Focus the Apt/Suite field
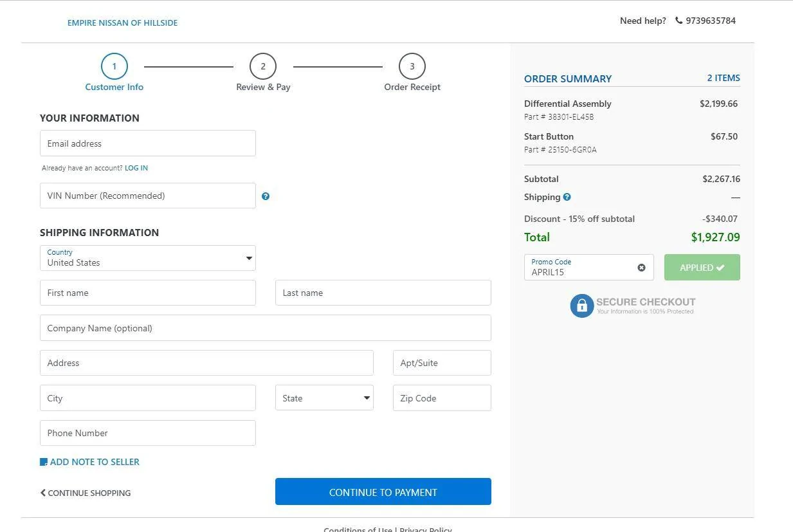Image resolution: width=793 pixels, height=532 pixels. tap(442, 363)
